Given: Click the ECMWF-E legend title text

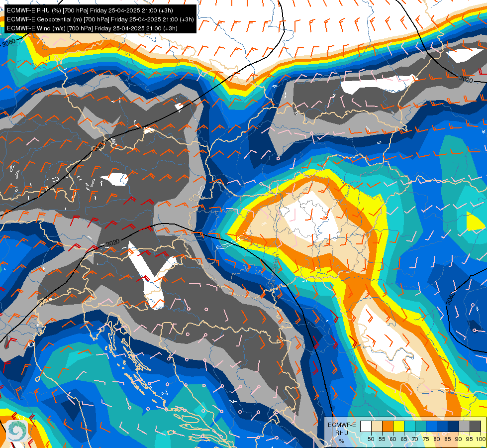Looking at the screenshot, I should (342, 425).
